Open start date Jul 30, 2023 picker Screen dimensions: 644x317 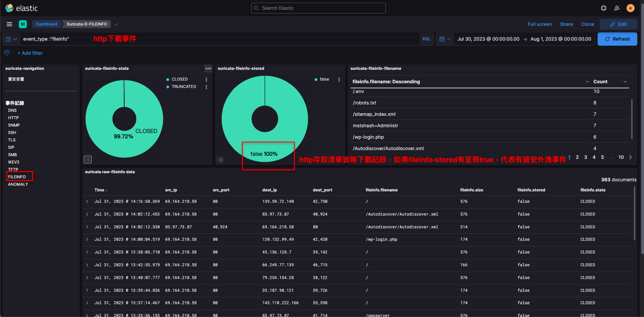click(x=488, y=39)
